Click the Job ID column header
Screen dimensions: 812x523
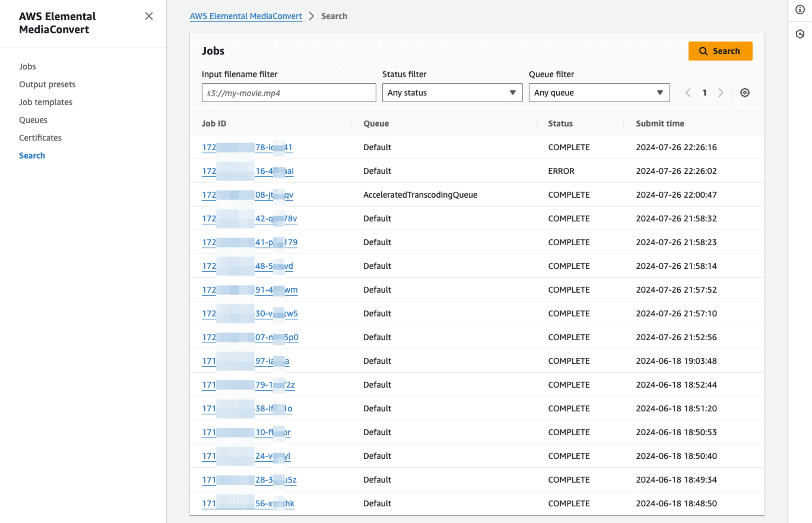pos(214,123)
